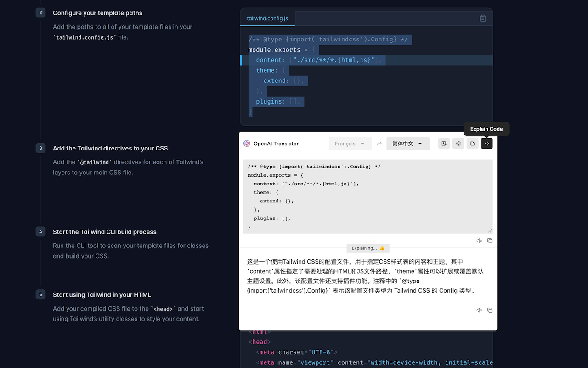Copy code via clipboard icon on editor header

[x=482, y=18]
